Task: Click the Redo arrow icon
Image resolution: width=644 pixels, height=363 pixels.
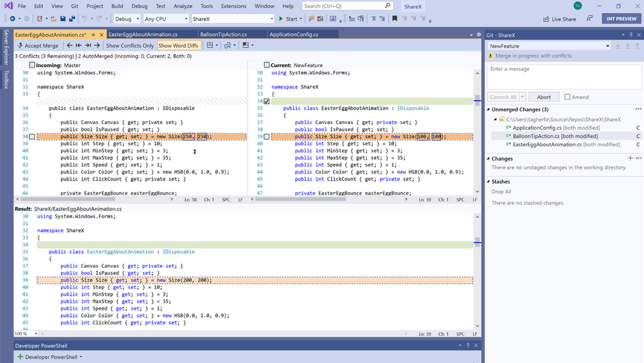Action: [99, 19]
